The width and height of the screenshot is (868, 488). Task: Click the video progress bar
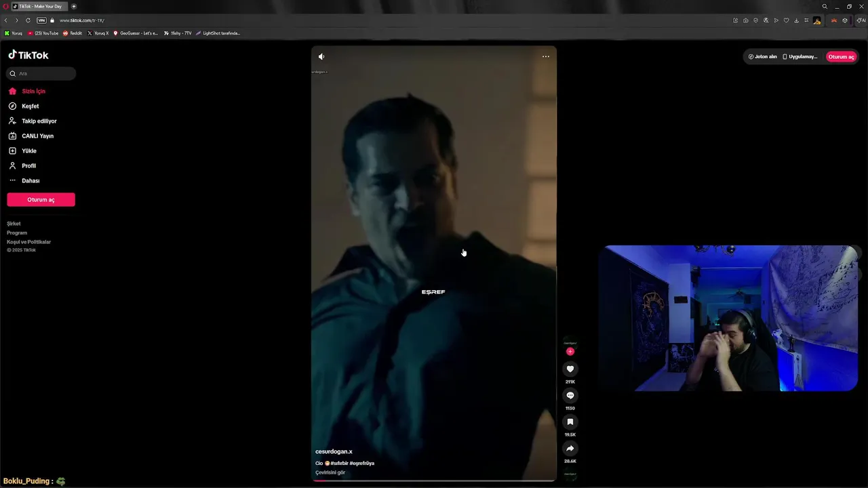coord(434,480)
